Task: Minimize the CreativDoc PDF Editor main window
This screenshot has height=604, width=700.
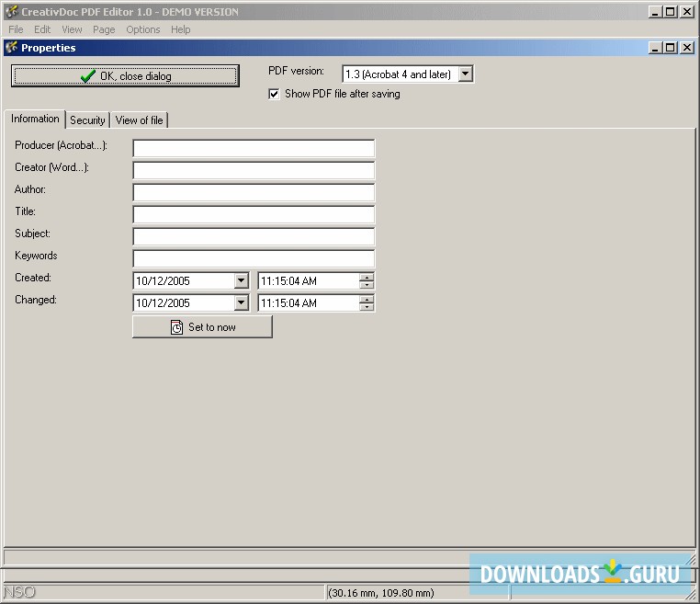Action: tap(655, 12)
